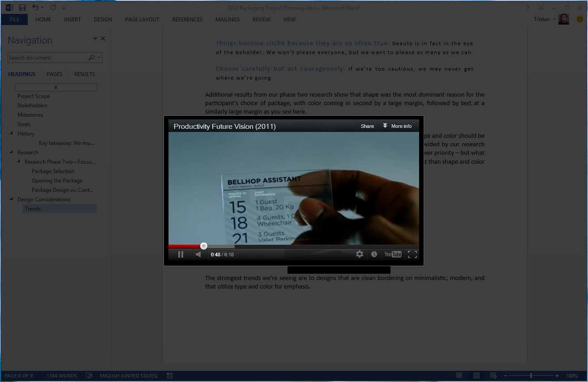This screenshot has width=588, height=382.
Task: Click the Search document box in Navigation pane
Action: coord(49,57)
